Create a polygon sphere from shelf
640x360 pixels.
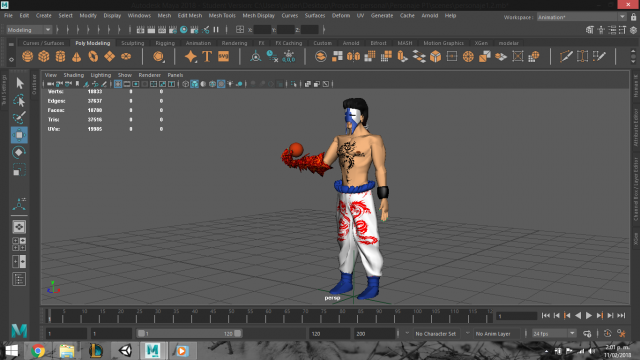click(x=27, y=56)
